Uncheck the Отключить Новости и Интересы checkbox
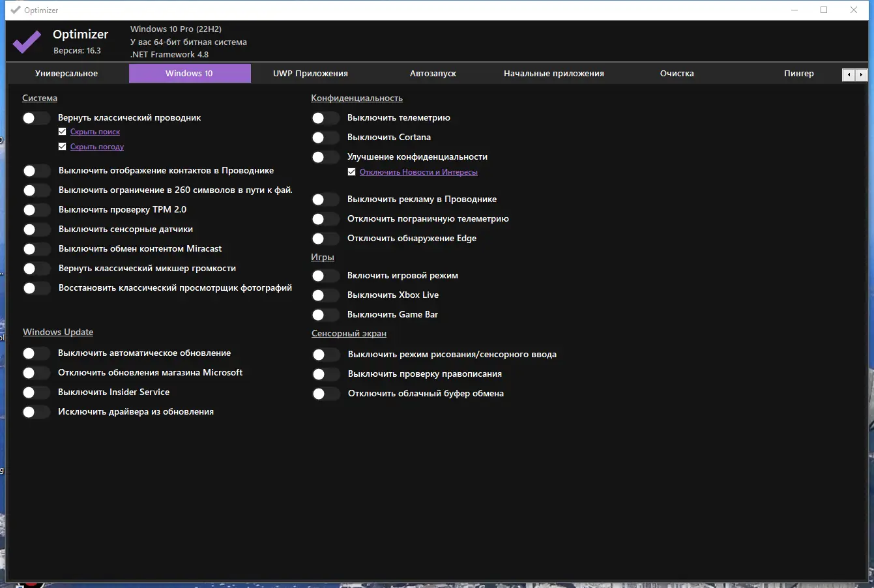This screenshot has height=588, width=874. tap(352, 172)
